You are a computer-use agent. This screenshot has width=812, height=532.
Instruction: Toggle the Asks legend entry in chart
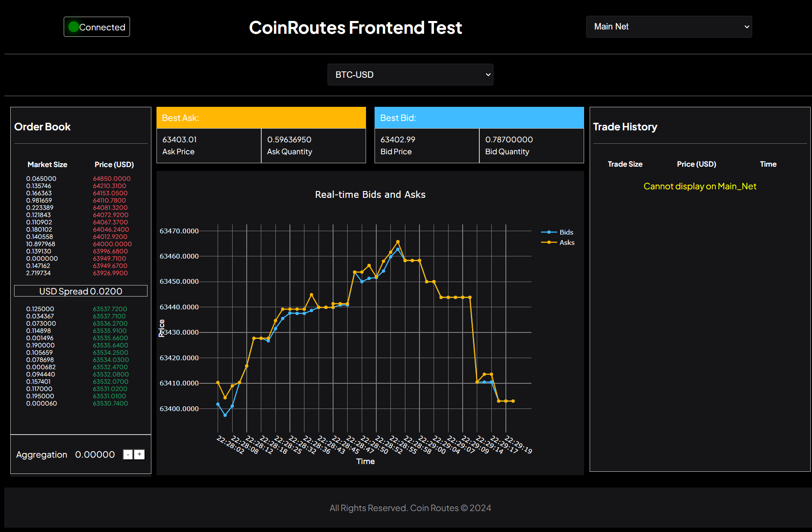point(558,242)
